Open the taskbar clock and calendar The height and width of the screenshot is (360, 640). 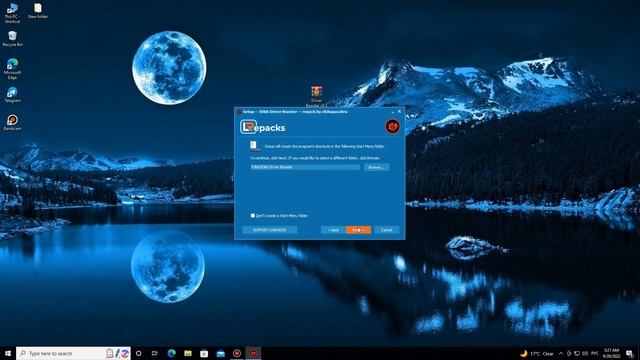click(x=611, y=353)
